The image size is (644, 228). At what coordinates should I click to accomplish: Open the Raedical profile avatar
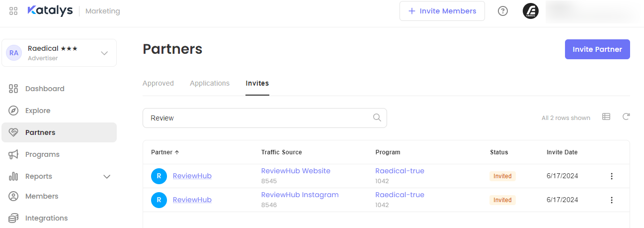531,11
